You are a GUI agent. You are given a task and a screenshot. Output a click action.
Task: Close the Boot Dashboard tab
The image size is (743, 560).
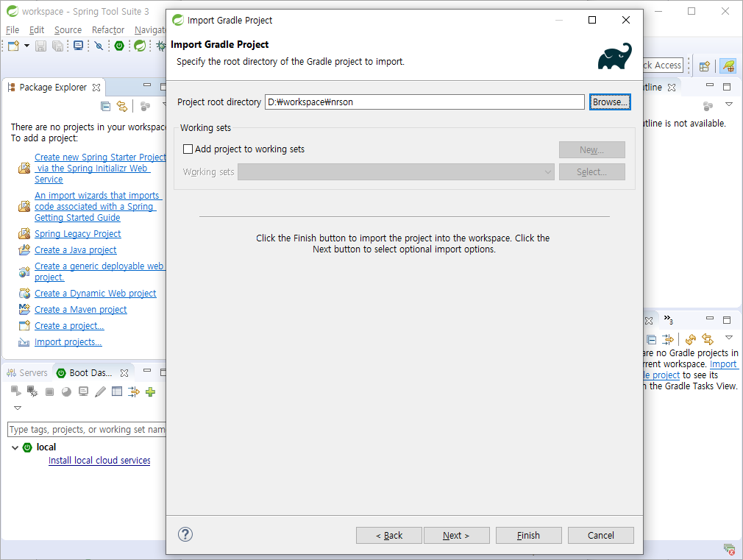tap(124, 372)
